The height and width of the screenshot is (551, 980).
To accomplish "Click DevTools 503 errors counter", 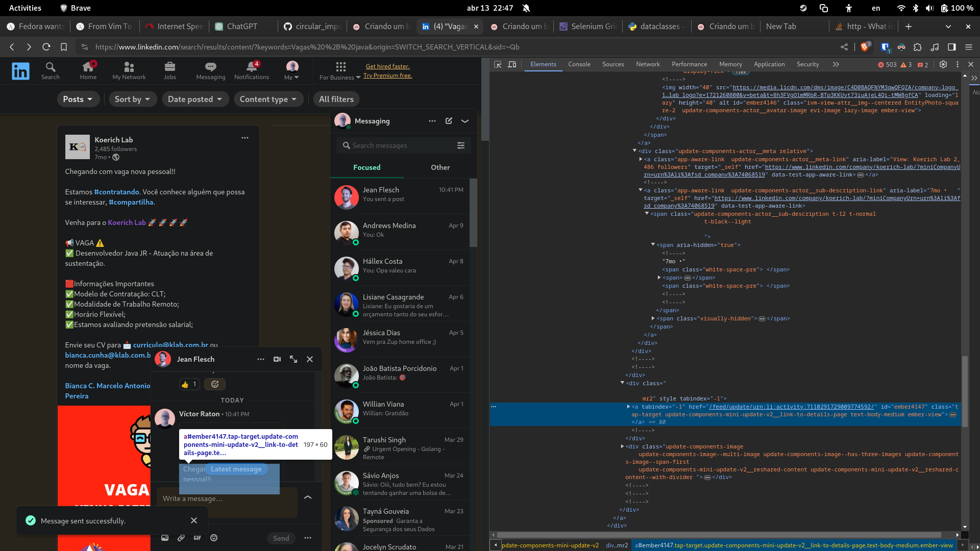I will coord(887,65).
